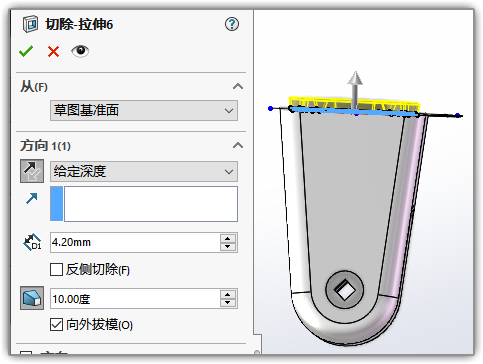Enable 反侧切除(F) checkbox
The image size is (483, 364).
click(56, 269)
